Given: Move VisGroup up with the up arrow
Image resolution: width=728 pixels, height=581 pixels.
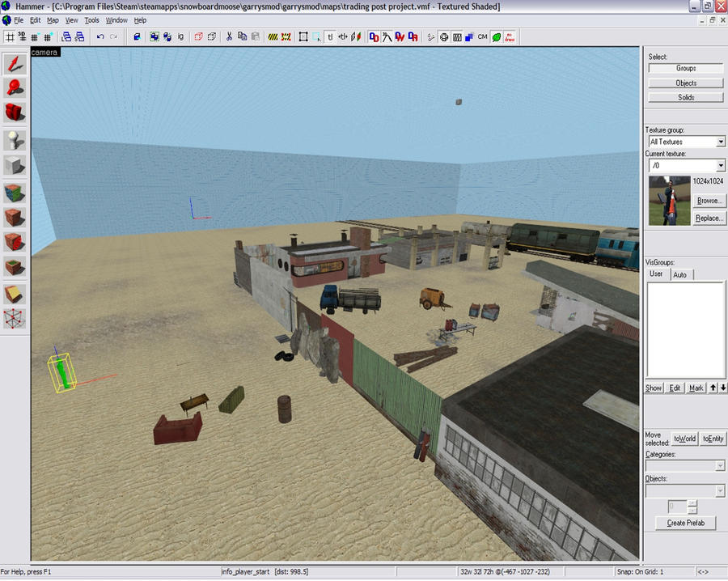Looking at the screenshot, I should pyautogui.click(x=713, y=388).
